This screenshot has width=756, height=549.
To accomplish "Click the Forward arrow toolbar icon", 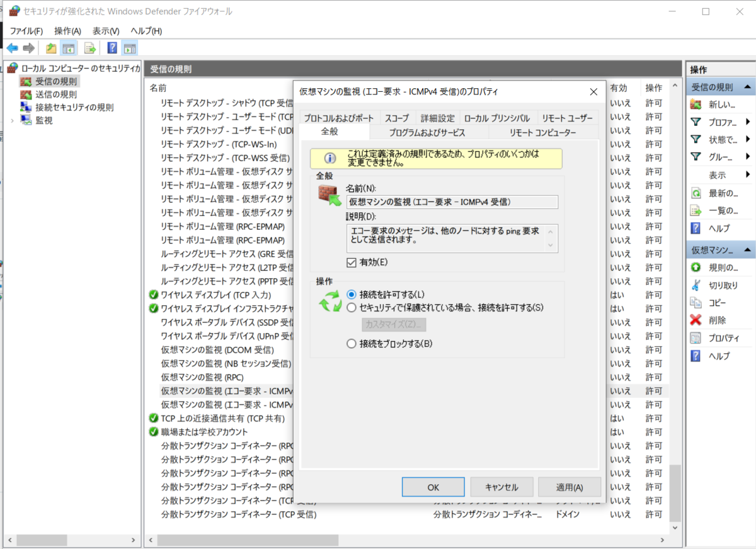I will click(x=28, y=48).
